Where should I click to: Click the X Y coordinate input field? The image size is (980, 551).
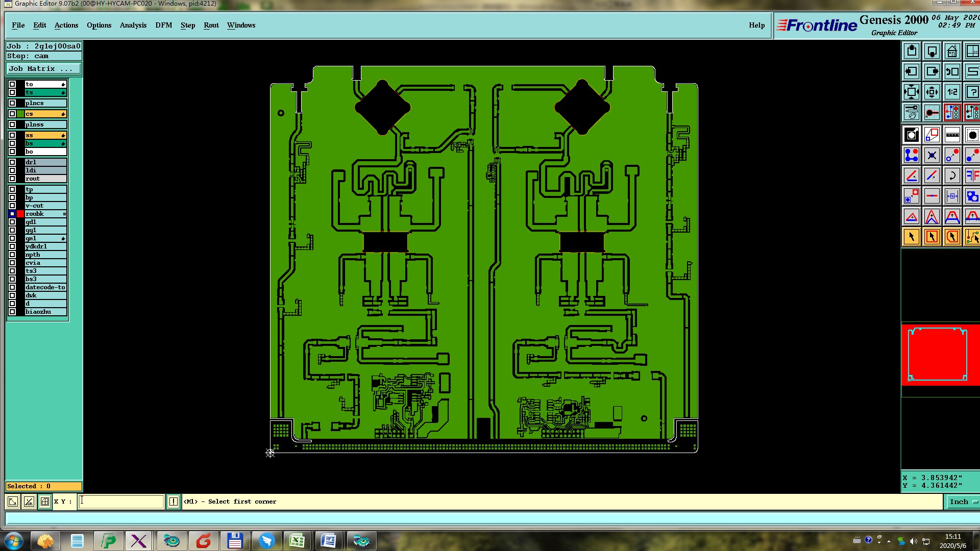121,502
